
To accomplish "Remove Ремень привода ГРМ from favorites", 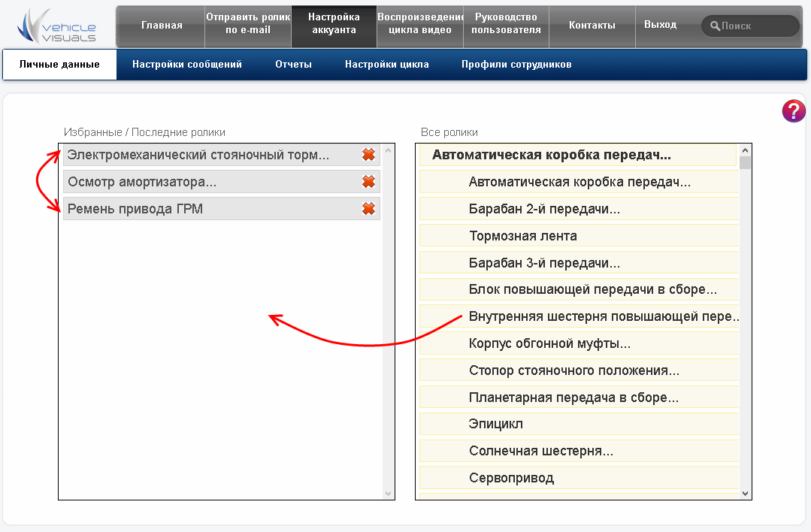I will pyautogui.click(x=368, y=208).
